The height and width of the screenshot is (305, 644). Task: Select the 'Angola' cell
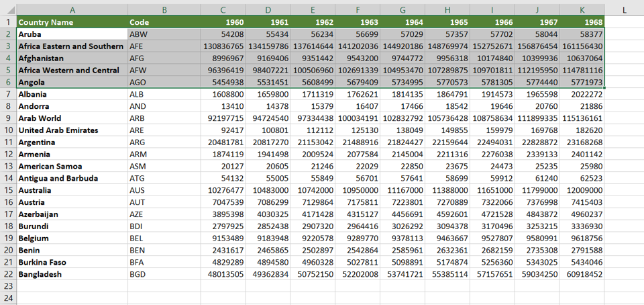point(72,82)
